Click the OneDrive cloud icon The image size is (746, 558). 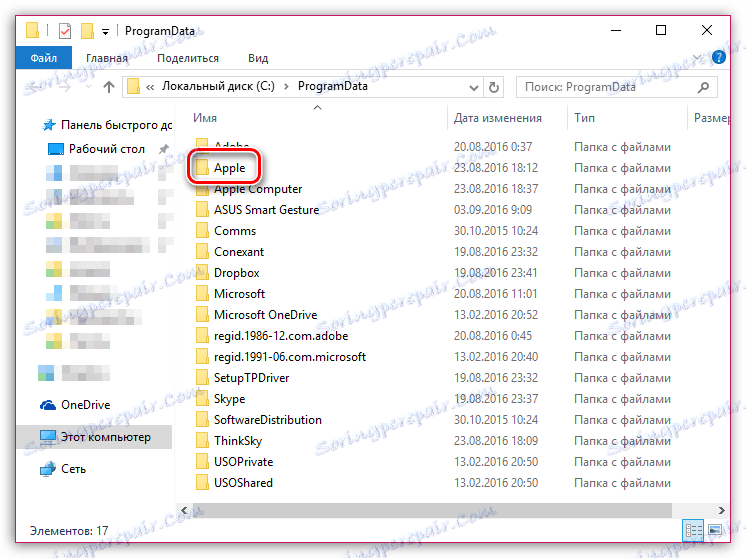[48, 405]
